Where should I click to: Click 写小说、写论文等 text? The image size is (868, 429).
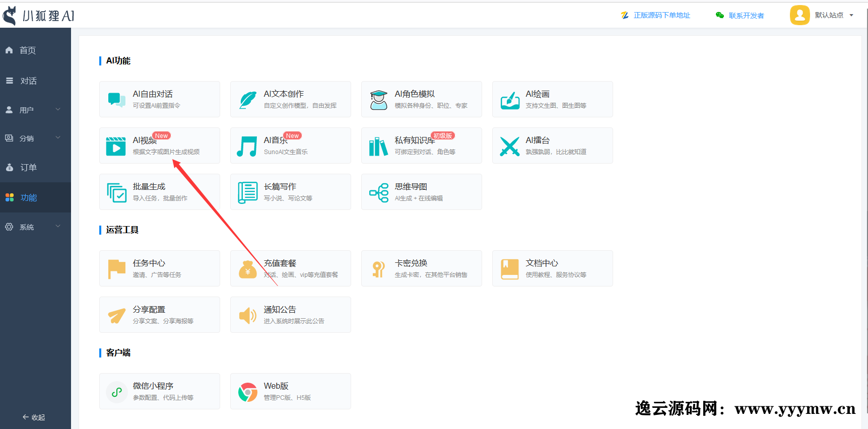tap(288, 198)
